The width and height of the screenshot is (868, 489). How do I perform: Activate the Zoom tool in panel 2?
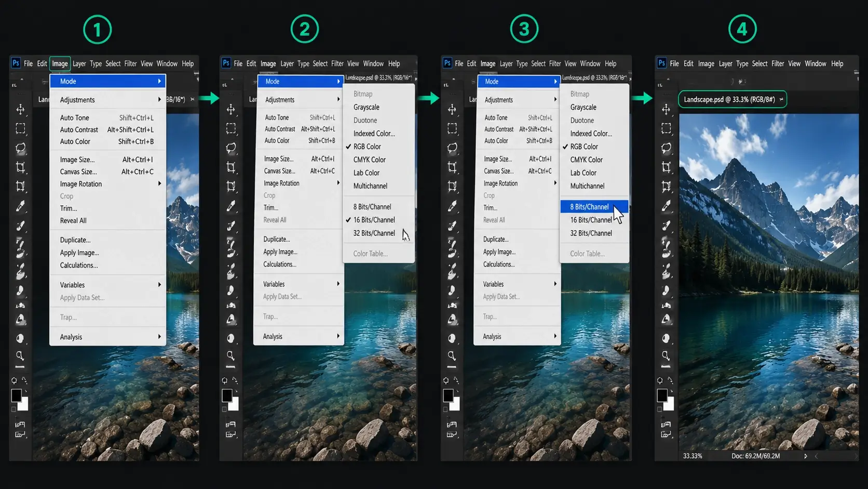click(x=230, y=356)
